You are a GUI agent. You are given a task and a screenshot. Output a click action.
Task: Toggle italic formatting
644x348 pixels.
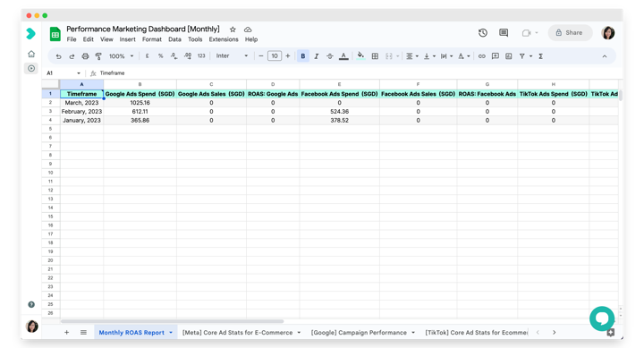coord(317,56)
